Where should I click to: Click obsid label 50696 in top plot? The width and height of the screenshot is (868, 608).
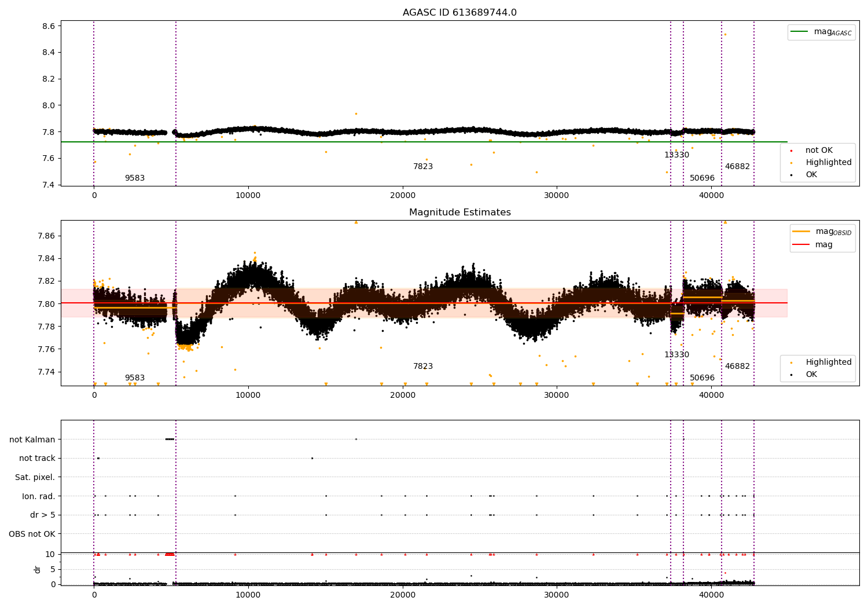click(702, 178)
